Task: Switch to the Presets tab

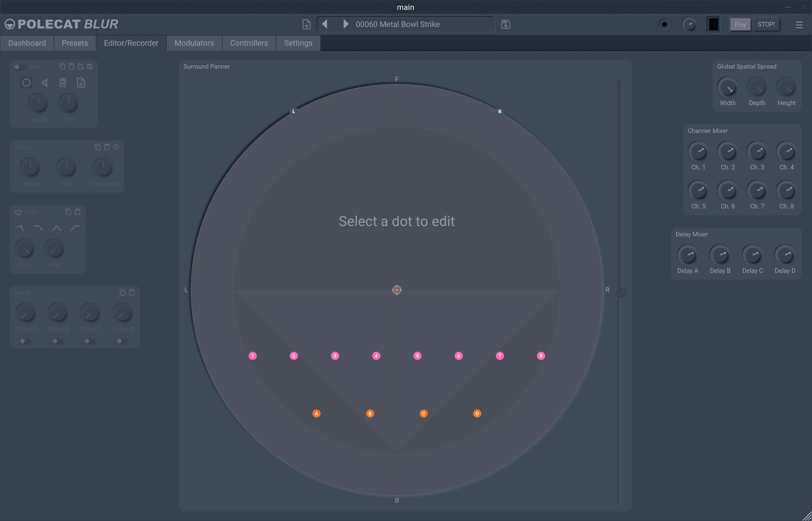Action: coord(75,43)
